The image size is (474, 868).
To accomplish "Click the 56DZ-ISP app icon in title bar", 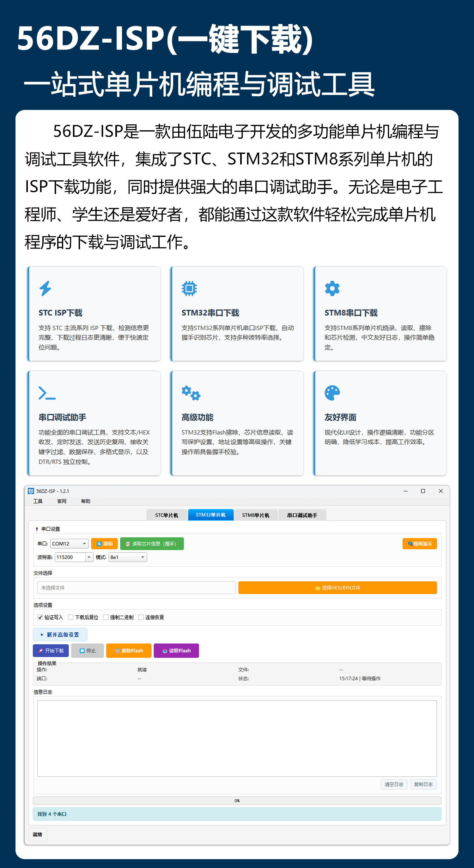I will click(x=31, y=491).
